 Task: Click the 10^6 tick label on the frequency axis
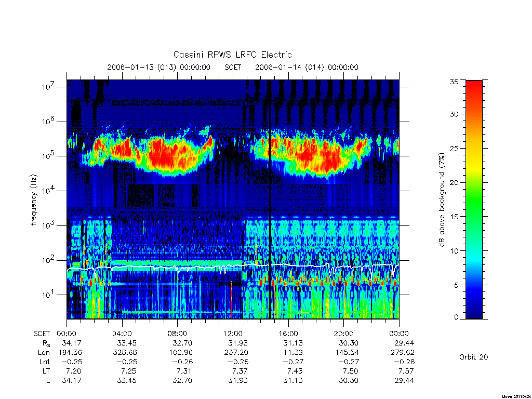click(48, 122)
